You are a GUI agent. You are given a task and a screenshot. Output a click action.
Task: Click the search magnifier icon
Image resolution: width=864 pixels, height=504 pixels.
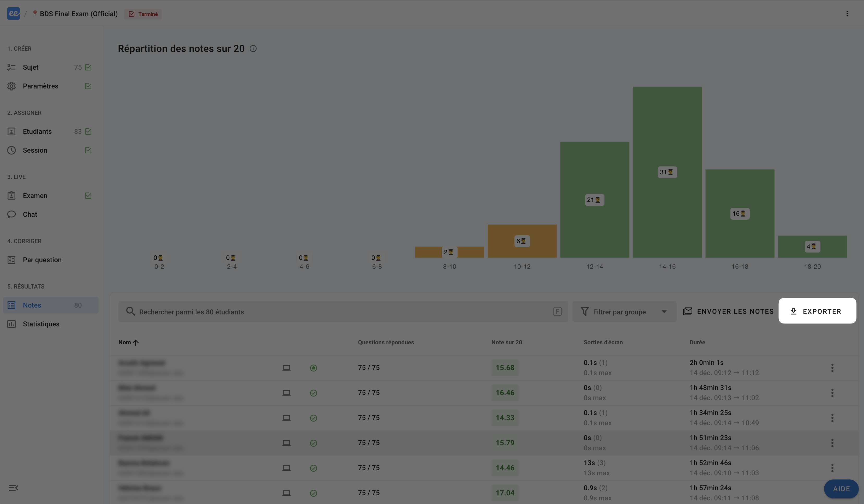click(x=130, y=311)
